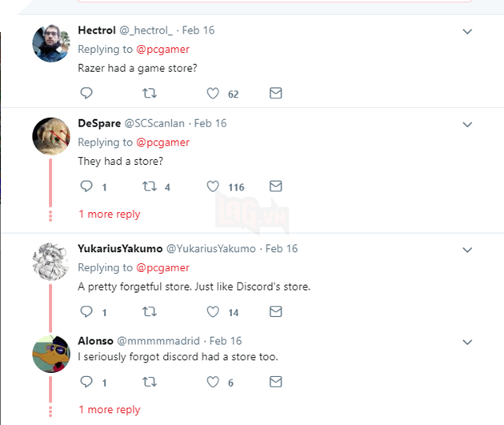Reply to Hectrol's tweet

coord(87,94)
